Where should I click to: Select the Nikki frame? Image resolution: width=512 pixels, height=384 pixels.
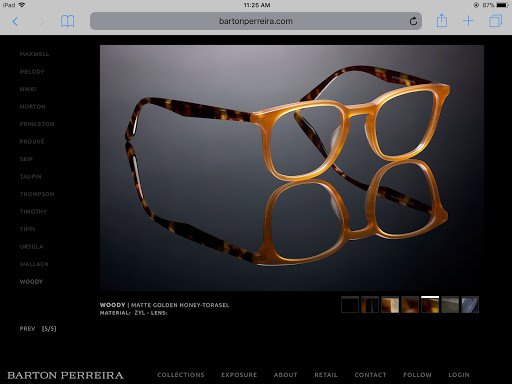[28, 89]
